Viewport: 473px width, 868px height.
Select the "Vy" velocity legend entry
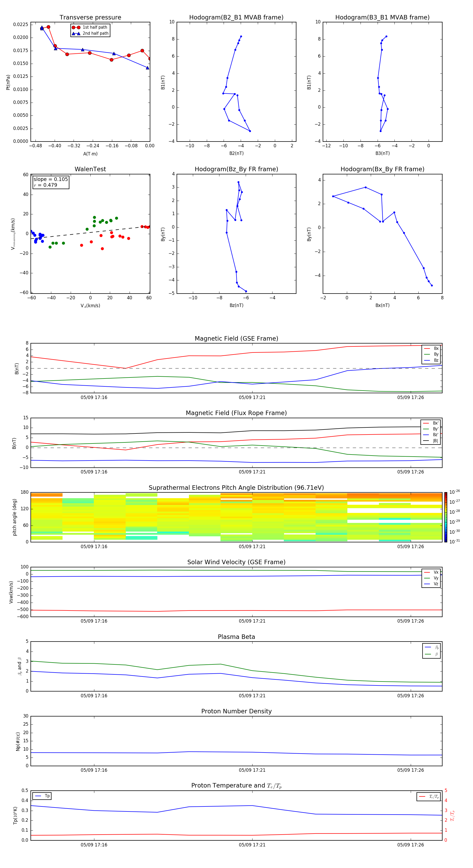tap(431, 578)
